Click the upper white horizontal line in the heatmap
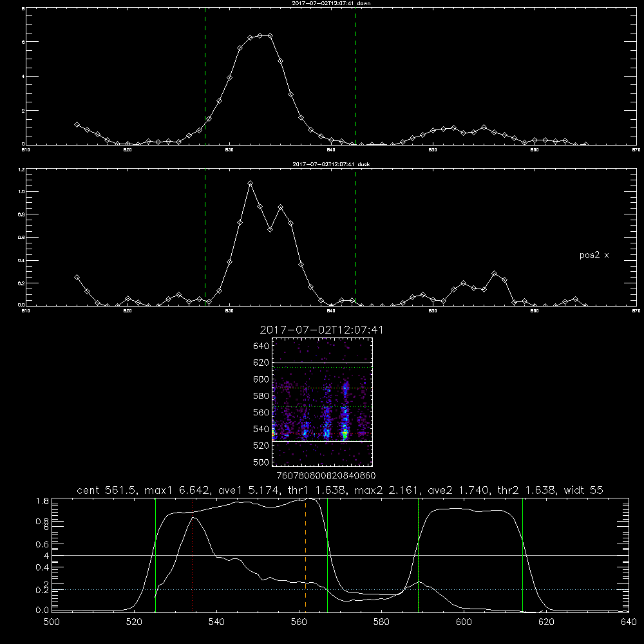Screen dimensions: 644x644 pos(323,363)
